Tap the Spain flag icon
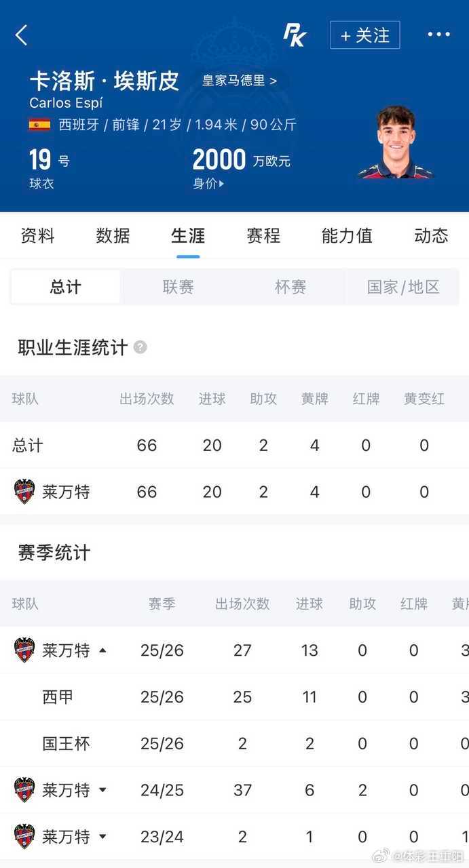Image resolution: width=469 pixels, height=868 pixels. point(39,125)
